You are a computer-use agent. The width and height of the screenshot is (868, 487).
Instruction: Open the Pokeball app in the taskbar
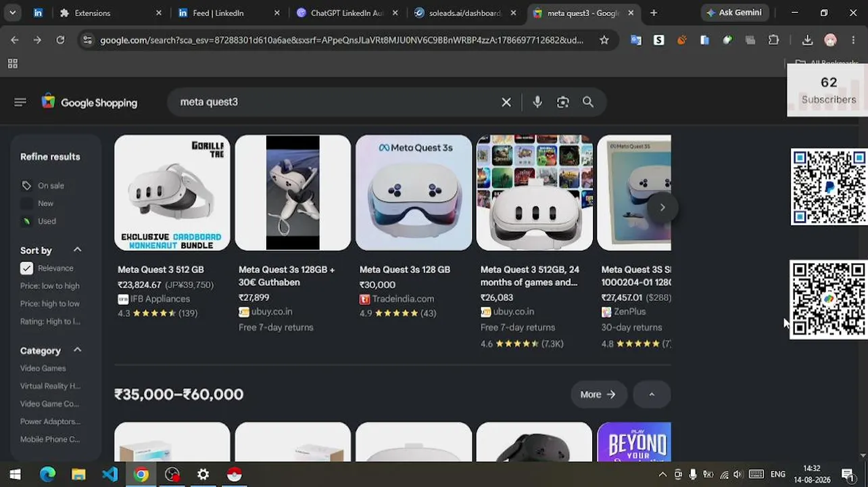[234, 474]
